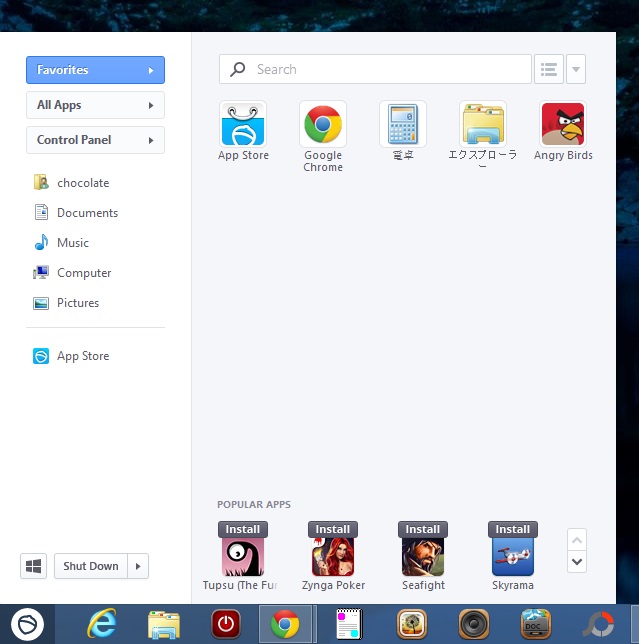Open the Pictures folder
This screenshot has height=644, width=639.
click(66, 303)
